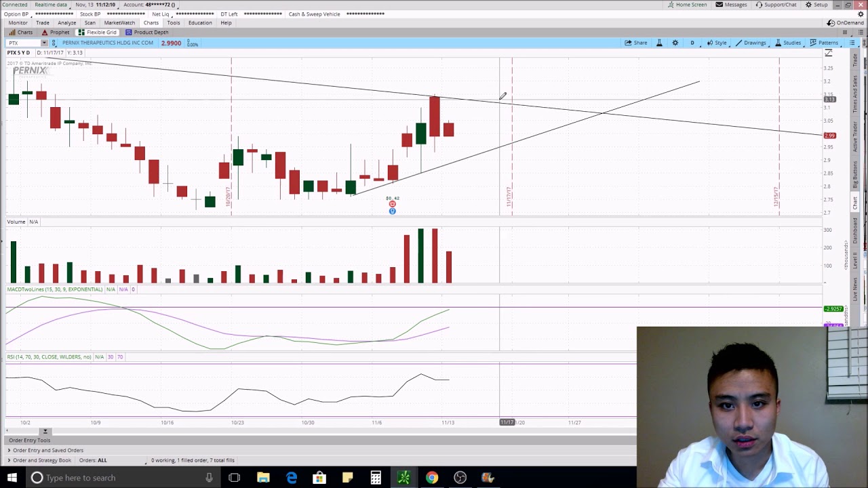Open File Explorer from the taskbar

point(263,478)
